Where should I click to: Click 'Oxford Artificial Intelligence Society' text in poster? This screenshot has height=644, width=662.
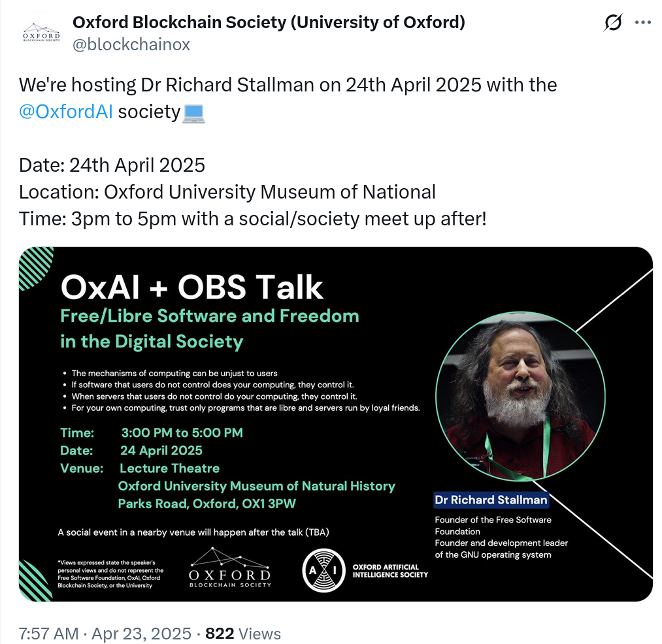pos(390,571)
